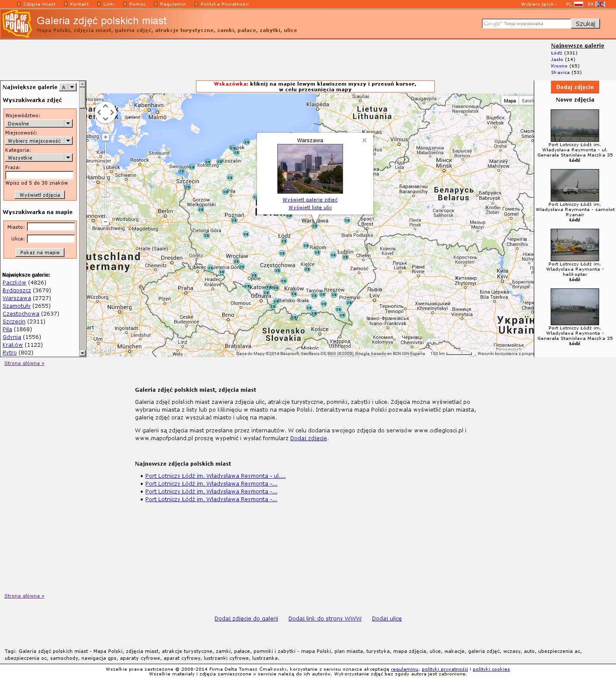616x678 pixels.
Task: Close the Warszawa info popup
Action: pyautogui.click(x=364, y=140)
